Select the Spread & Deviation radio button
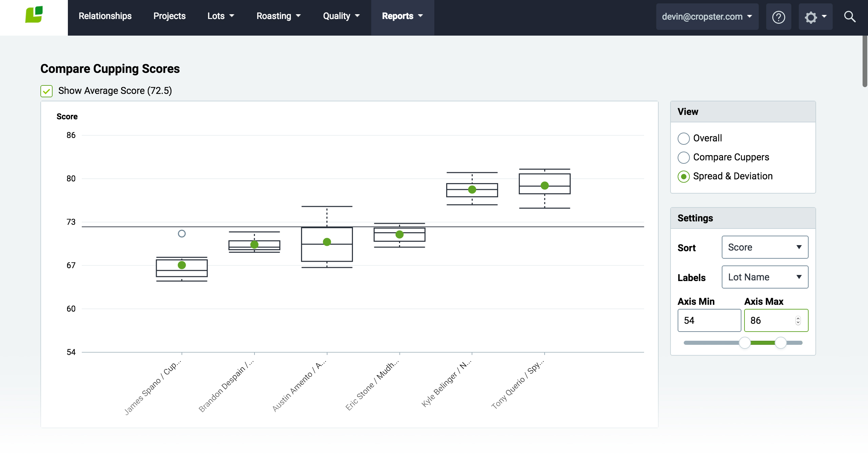Viewport: 868px width, 475px height. [684, 177]
